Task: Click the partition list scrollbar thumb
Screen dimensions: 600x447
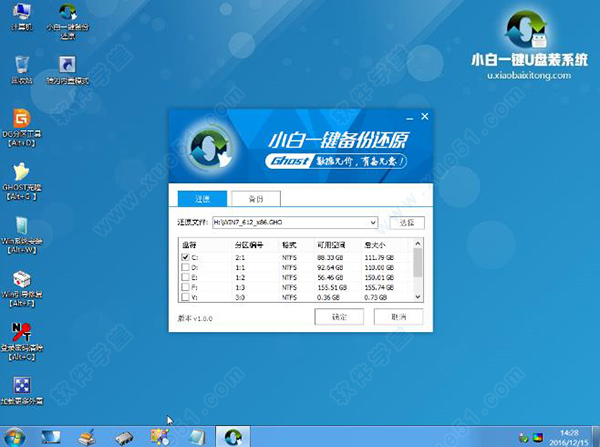Action: (418, 263)
